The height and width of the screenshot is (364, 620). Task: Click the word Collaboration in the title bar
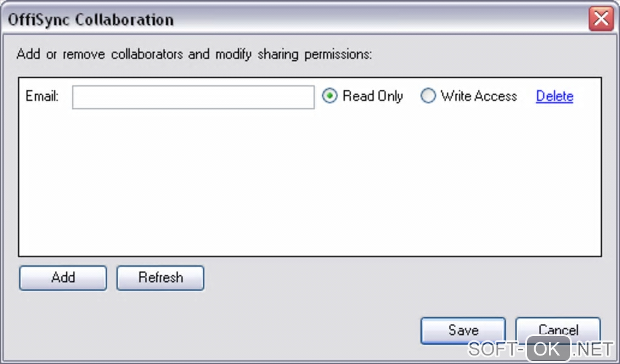pos(124,19)
